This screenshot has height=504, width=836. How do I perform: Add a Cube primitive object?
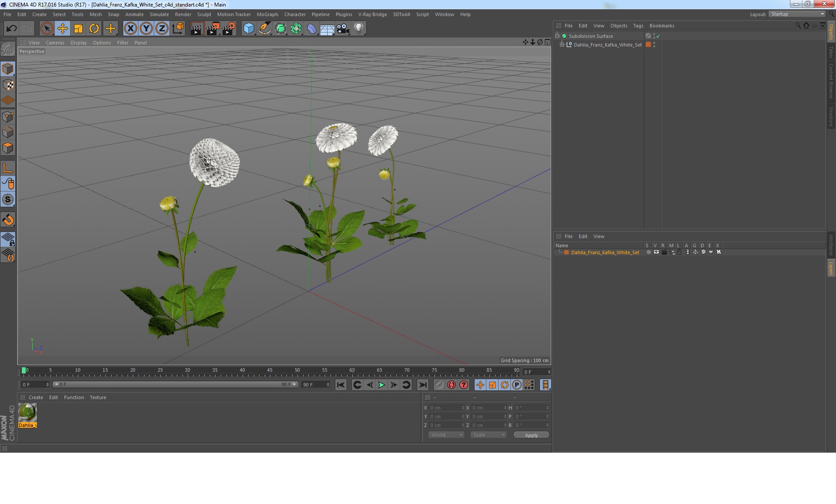click(x=249, y=29)
